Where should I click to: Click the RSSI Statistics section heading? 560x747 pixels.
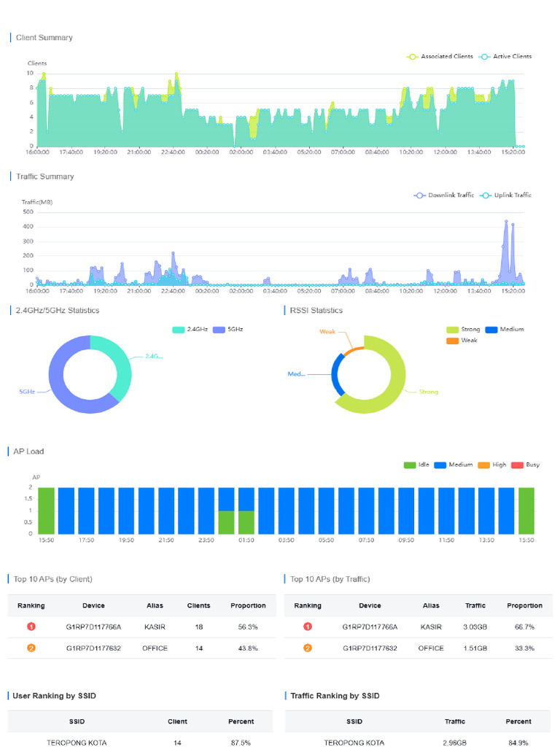tap(316, 310)
